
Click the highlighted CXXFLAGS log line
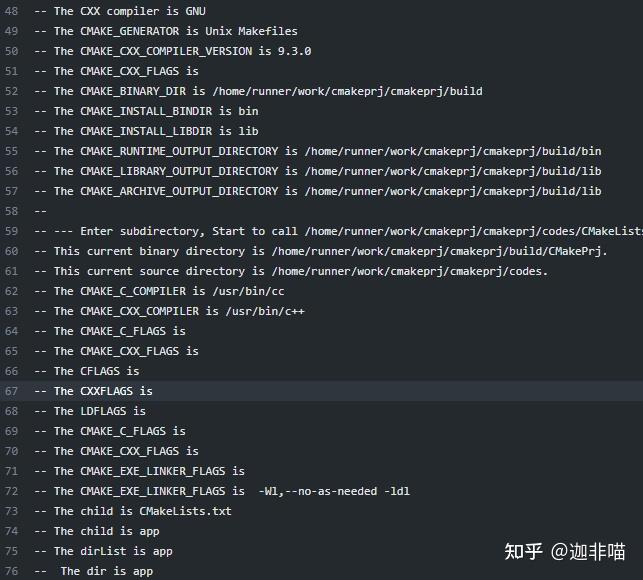(93, 391)
